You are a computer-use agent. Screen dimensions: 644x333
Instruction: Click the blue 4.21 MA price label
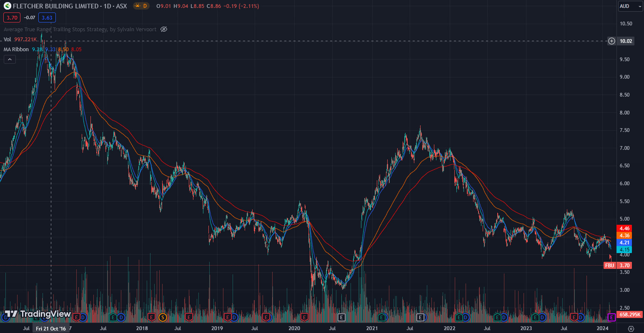[624, 242]
